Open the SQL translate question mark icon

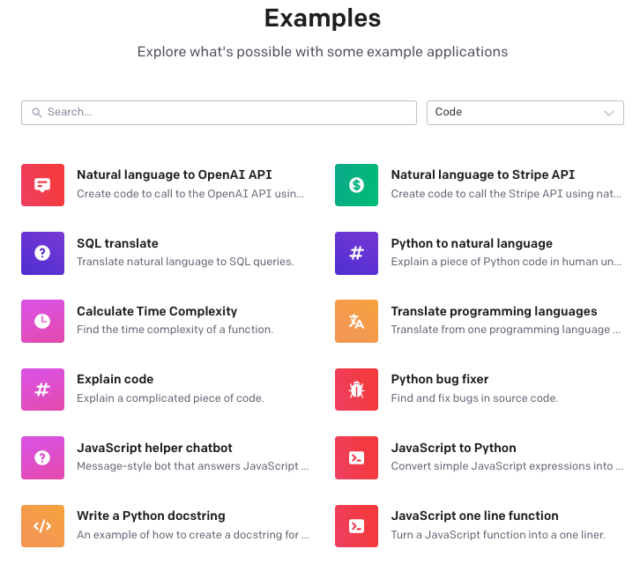coord(42,253)
